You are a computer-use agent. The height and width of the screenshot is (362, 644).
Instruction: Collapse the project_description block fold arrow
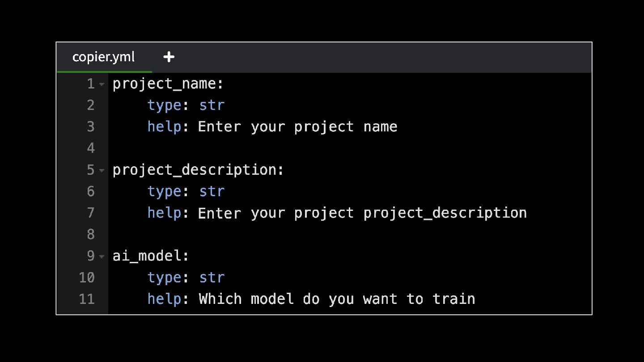coord(102,170)
